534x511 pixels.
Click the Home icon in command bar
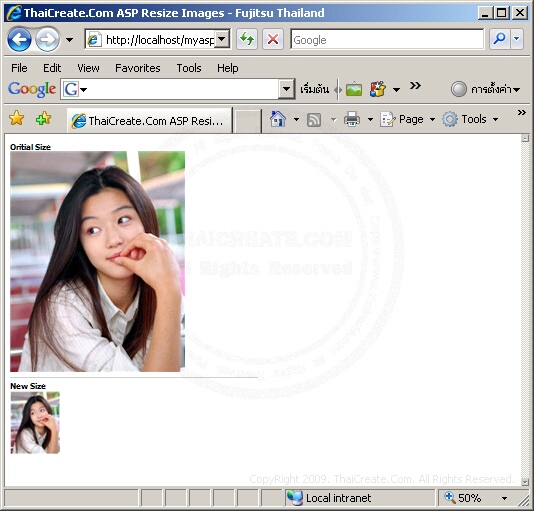pyautogui.click(x=278, y=119)
